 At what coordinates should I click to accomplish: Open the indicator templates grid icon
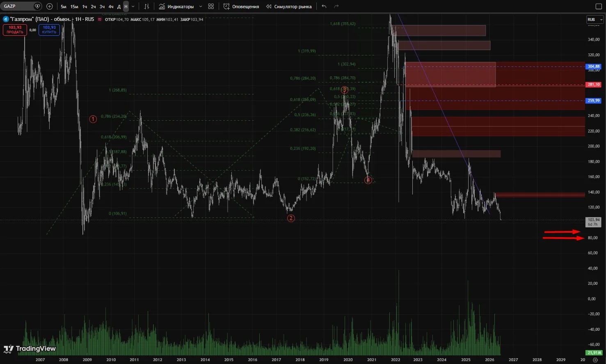click(x=211, y=7)
